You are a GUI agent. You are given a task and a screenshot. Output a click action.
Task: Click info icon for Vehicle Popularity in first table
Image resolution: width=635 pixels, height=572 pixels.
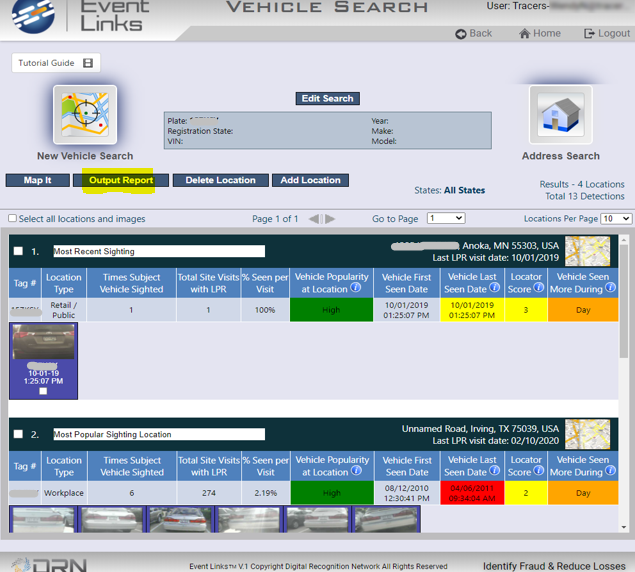[356, 289]
